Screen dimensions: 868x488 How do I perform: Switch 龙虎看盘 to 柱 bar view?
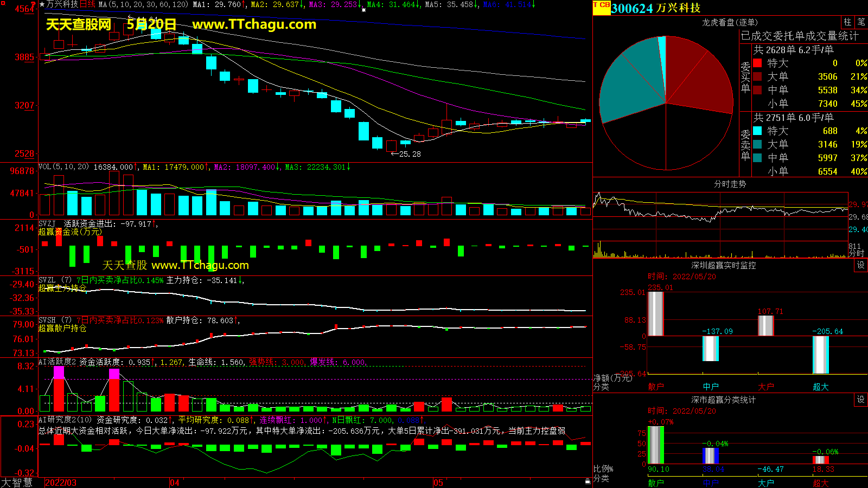847,22
